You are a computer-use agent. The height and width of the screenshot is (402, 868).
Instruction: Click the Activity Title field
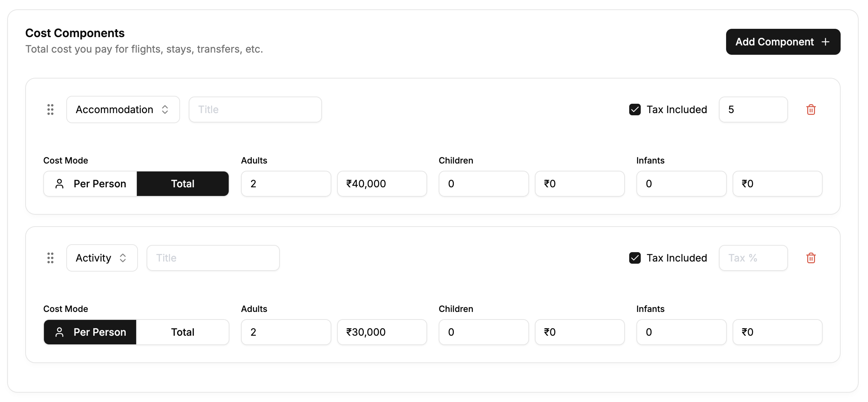[x=213, y=258]
